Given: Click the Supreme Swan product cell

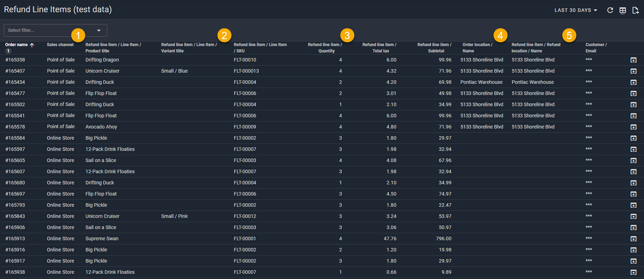Looking at the screenshot, I should click(102, 238).
